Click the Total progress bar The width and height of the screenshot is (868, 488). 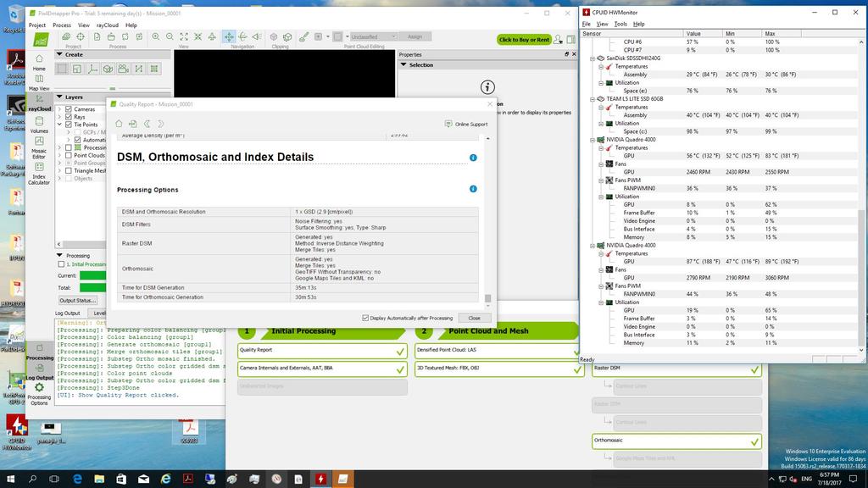(92, 288)
